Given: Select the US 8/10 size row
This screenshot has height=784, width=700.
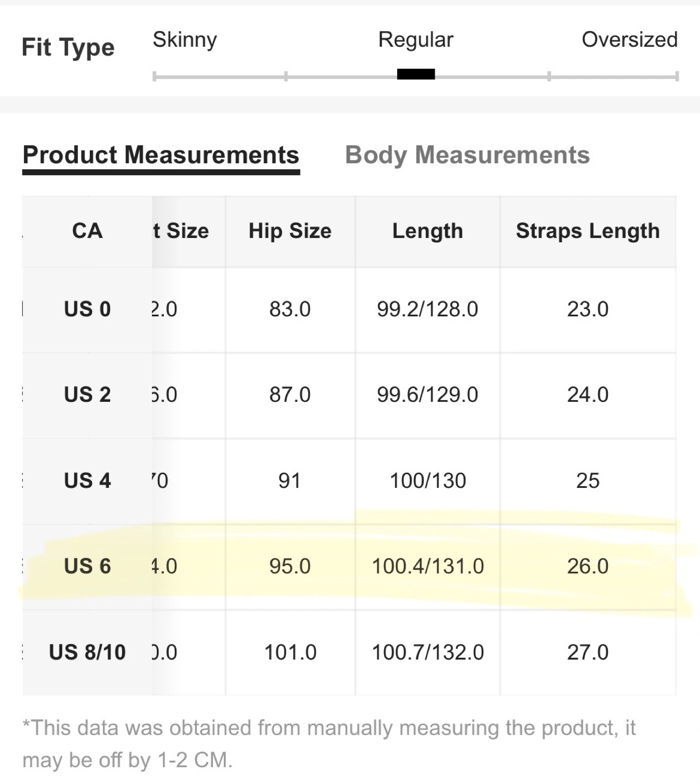Looking at the screenshot, I should click(349, 652).
